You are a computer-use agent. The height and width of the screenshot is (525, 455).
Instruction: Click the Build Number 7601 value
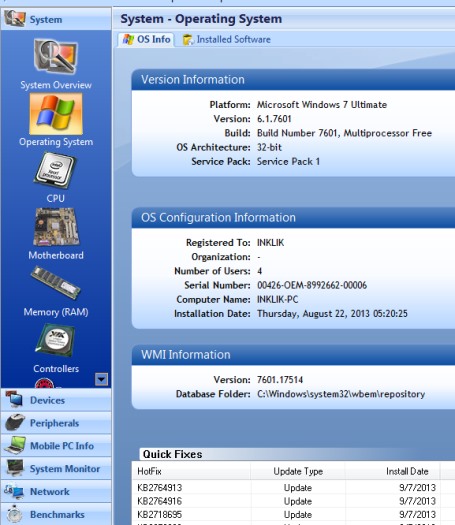pyautogui.click(x=344, y=133)
